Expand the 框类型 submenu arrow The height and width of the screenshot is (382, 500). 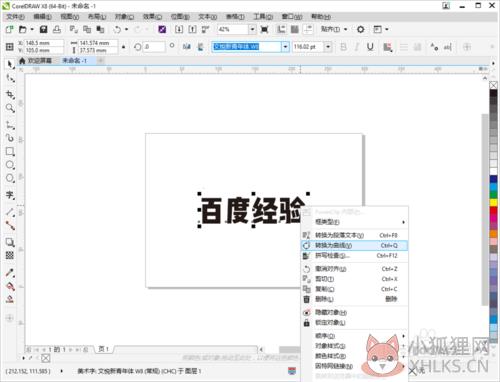(403, 222)
